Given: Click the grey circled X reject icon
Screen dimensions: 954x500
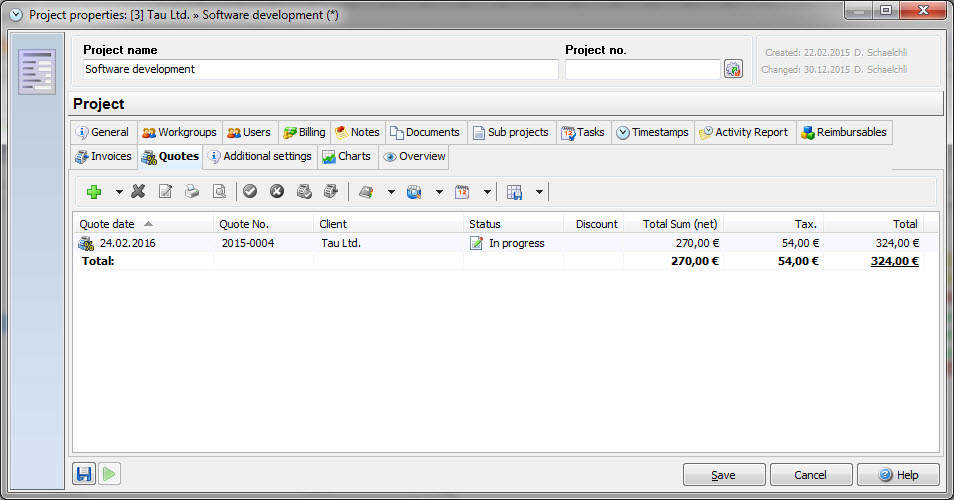Looking at the screenshot, I should [277, 192].
